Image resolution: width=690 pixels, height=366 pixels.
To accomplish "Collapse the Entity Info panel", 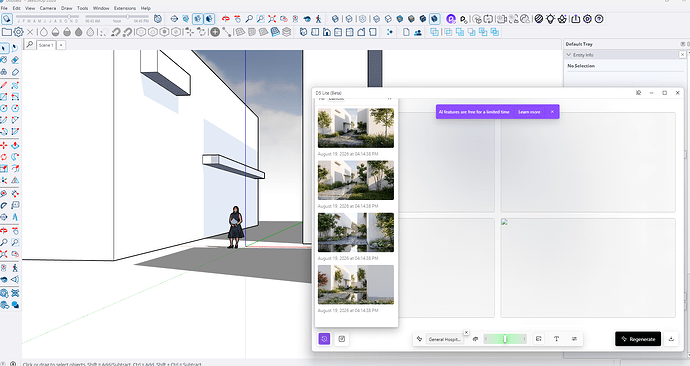I will [569, 55].
